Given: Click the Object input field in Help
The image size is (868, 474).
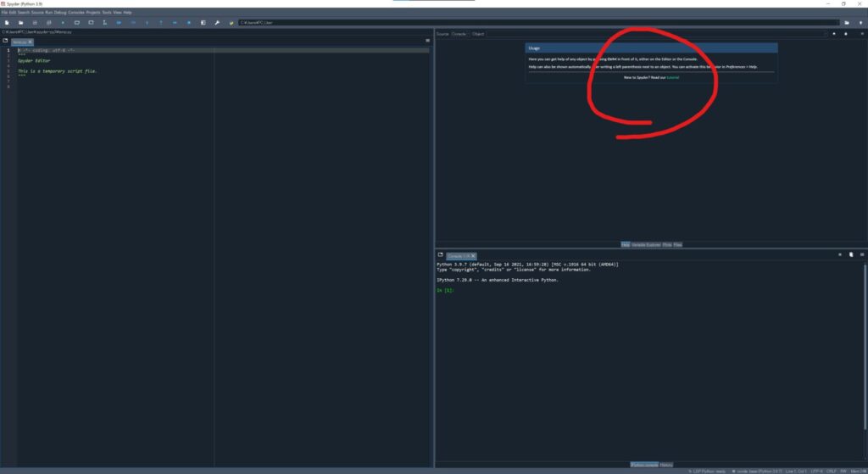Looking at the screenshot, I should 657,34.
